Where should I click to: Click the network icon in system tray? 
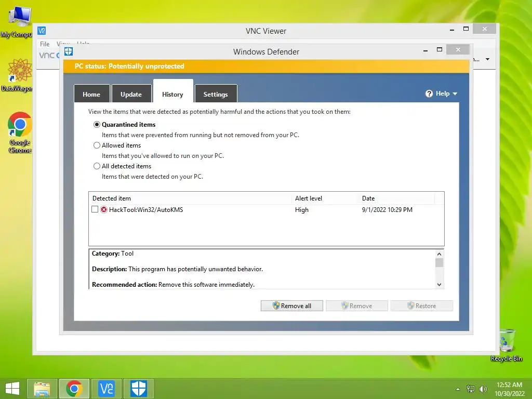(471, 389)
